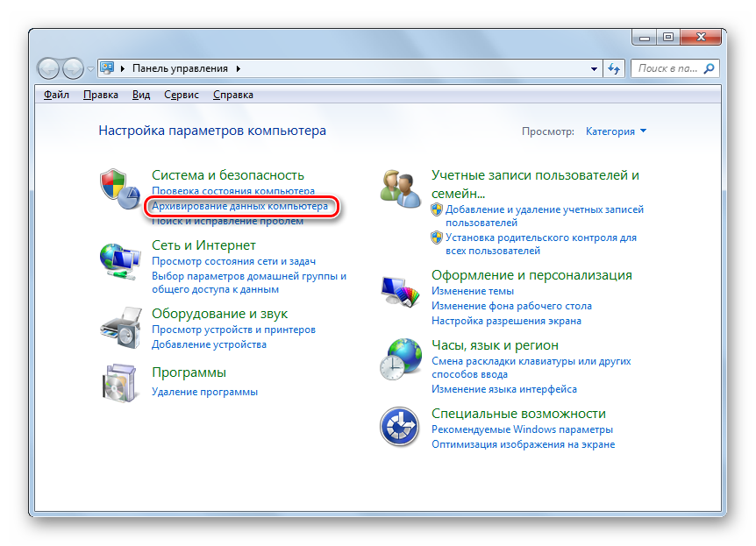Screen dimensions: 756x546
Task: Click the User Accounts people icon
Action: (x=400, y=187)
